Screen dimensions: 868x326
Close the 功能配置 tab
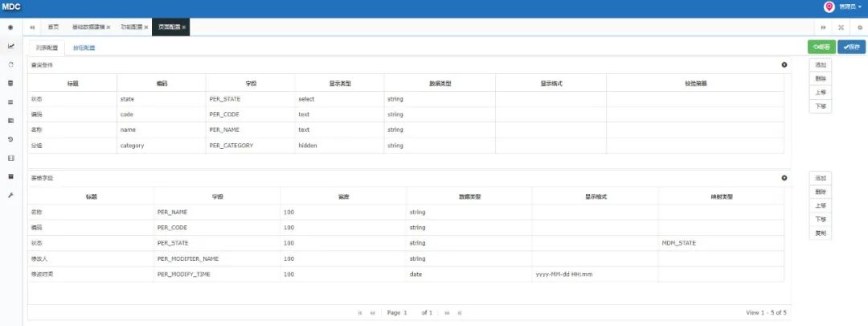(x=146, y=27)
